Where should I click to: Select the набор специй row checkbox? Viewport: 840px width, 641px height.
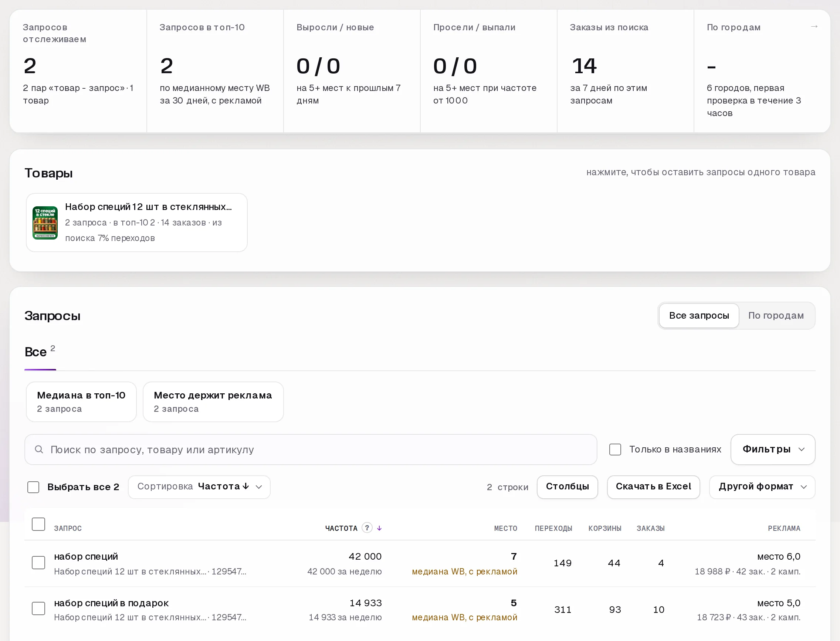pos(38,563)
